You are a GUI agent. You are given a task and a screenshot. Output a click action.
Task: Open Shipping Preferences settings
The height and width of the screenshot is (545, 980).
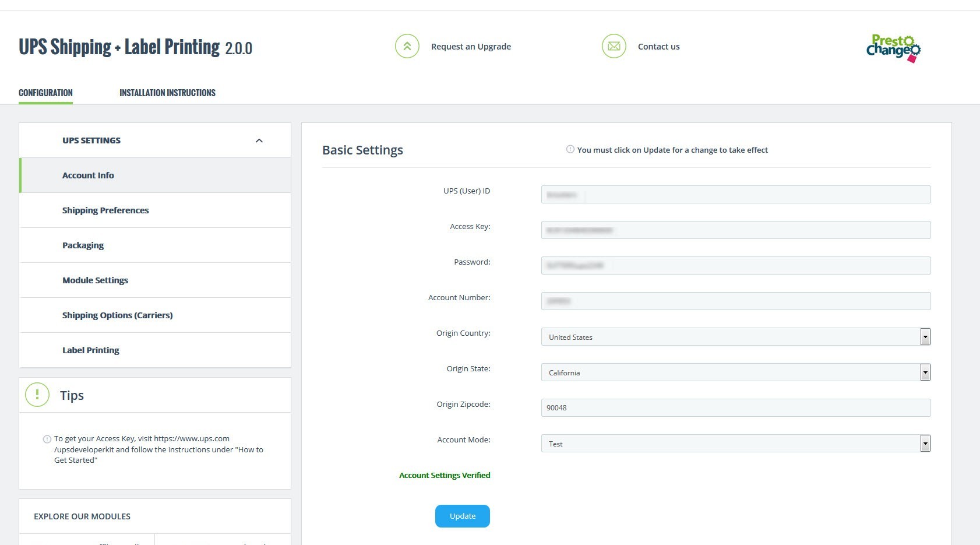155,210
